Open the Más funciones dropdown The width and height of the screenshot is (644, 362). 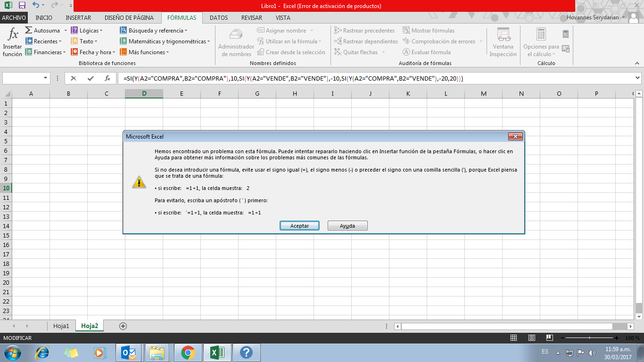(144, 52)
